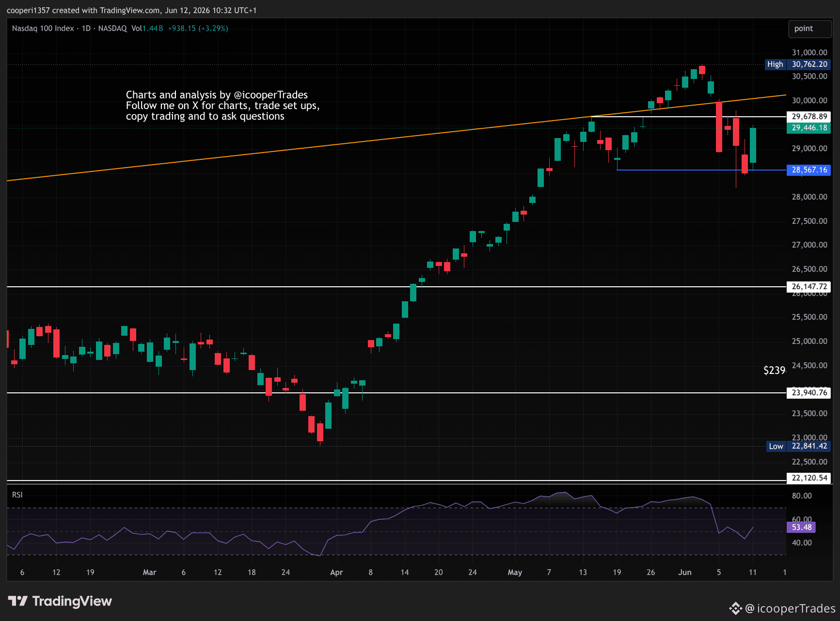Select the "High" price tag
This screenshot has width=840, height=621.
(x=775, y=64)
